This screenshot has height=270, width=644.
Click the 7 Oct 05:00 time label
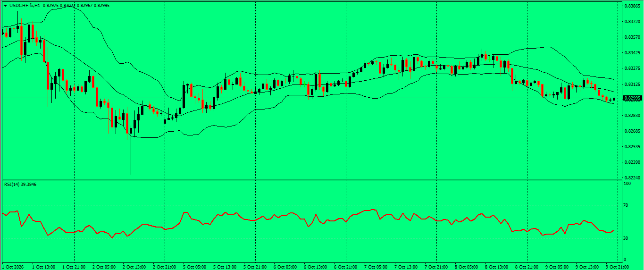click(x=376, y=267)
